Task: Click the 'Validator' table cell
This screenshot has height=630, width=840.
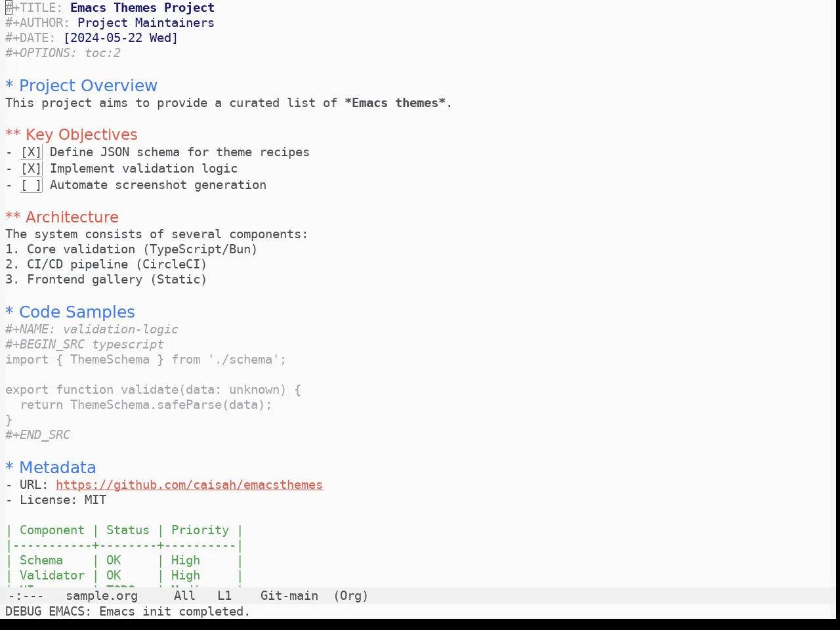Action: click(52, 576)
